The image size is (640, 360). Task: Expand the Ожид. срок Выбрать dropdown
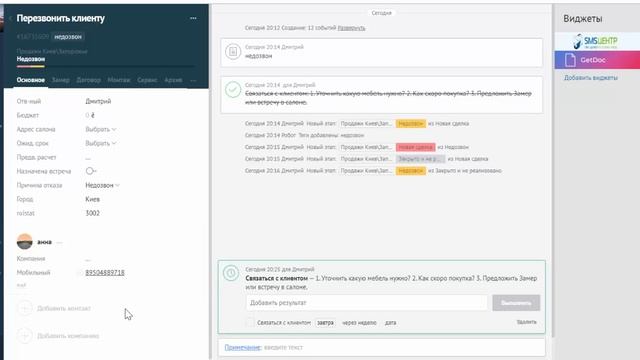click(100, 143)
